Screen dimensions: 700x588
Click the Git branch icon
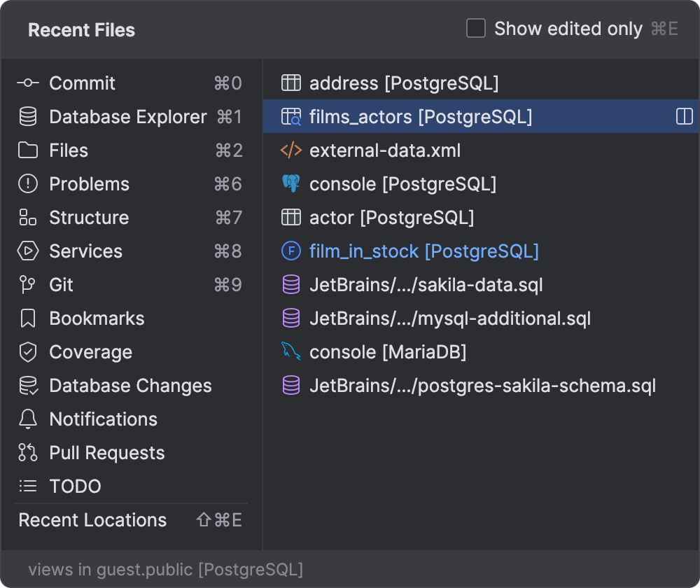tap(27, 285)
